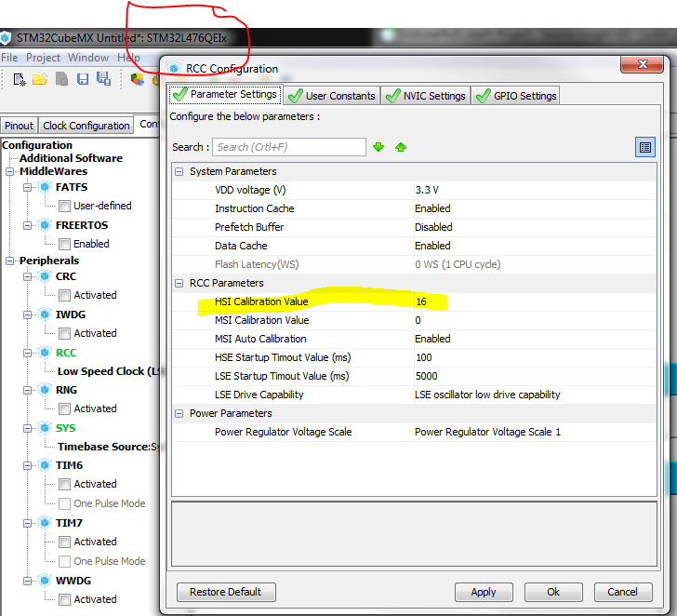Viewport: 677px width, 616px height.
Task: Click the Save Project floppy icon
Action: (83, 79)
